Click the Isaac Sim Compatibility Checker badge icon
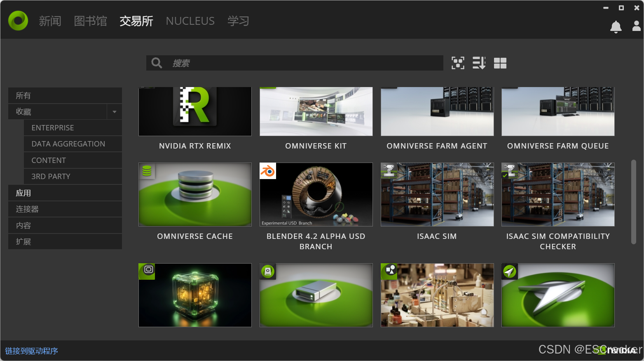 coord(510,171)
